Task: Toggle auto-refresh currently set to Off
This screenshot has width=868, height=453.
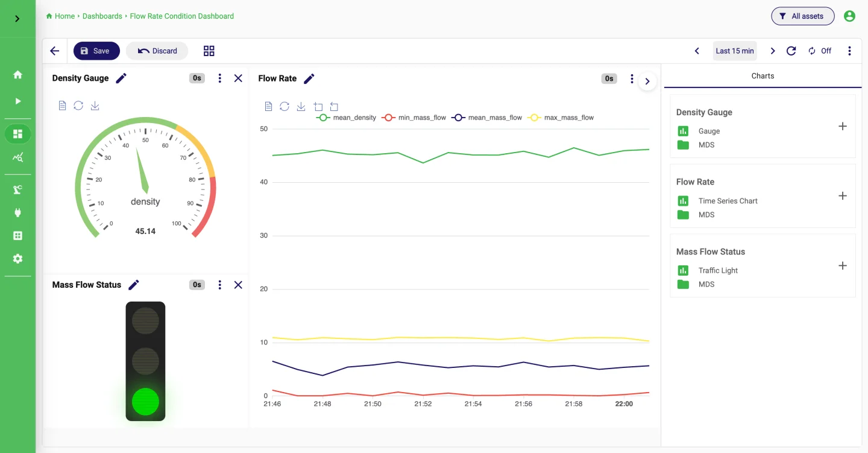Action: [820, 51]
